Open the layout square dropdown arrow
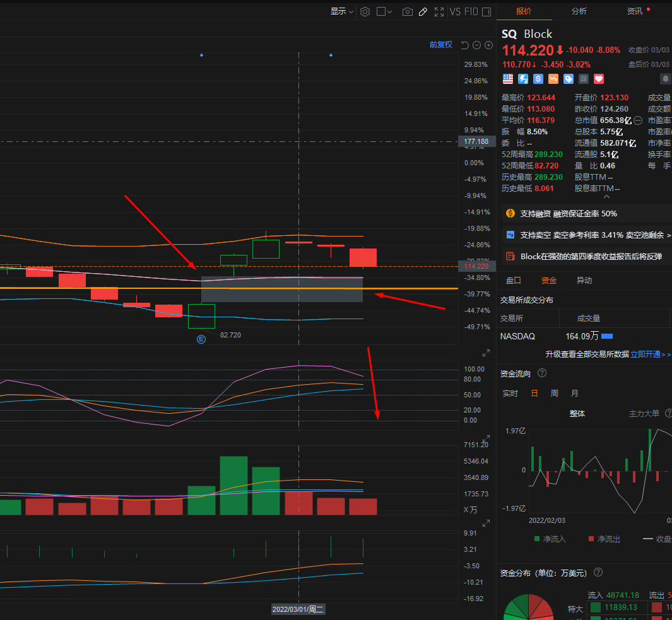The height and width of the screenshot is (620, 672). (x=389, y=11)
